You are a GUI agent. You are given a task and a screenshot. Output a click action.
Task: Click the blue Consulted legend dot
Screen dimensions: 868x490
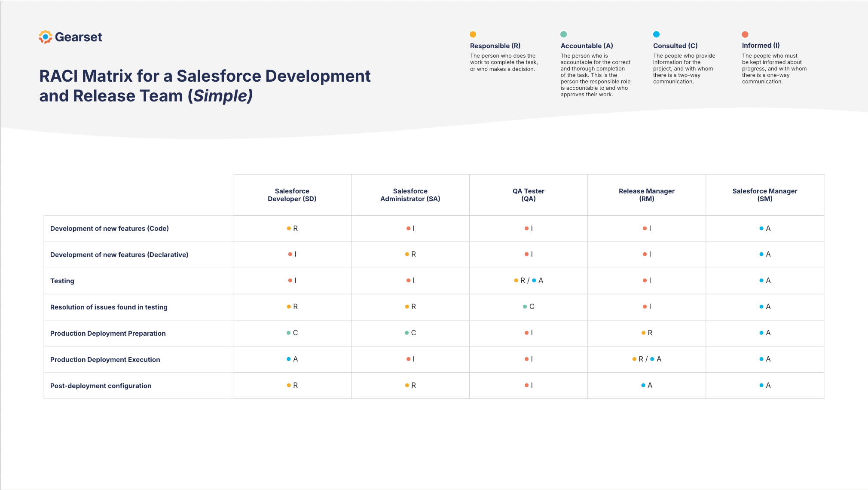(x=656, y=34)
